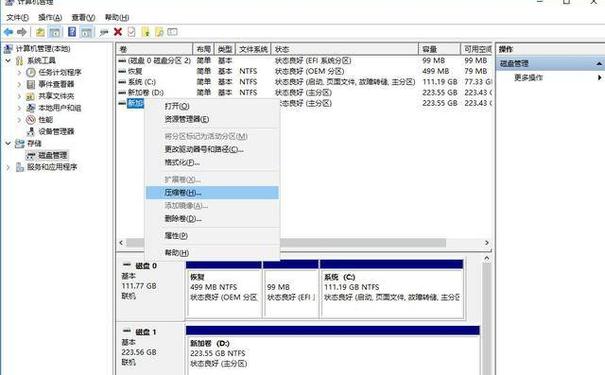Image resolution: width=605 pixels, height=375 pixels.
Task: Click the forward arrow toolbar icon
Action: [22, 32]
